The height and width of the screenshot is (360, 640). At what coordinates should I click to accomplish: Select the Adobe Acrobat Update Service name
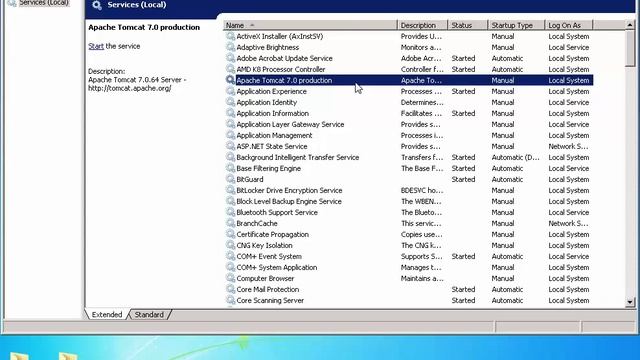[284, 58]
